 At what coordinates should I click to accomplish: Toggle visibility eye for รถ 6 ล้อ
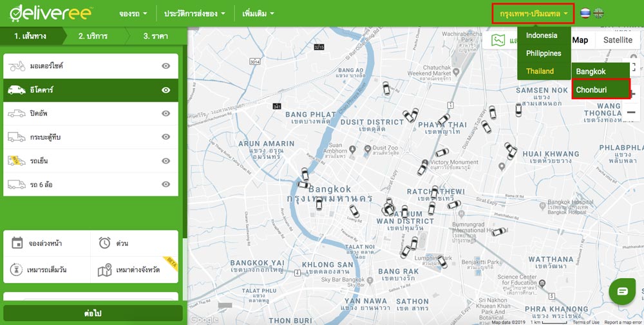[x=166, y=184]
